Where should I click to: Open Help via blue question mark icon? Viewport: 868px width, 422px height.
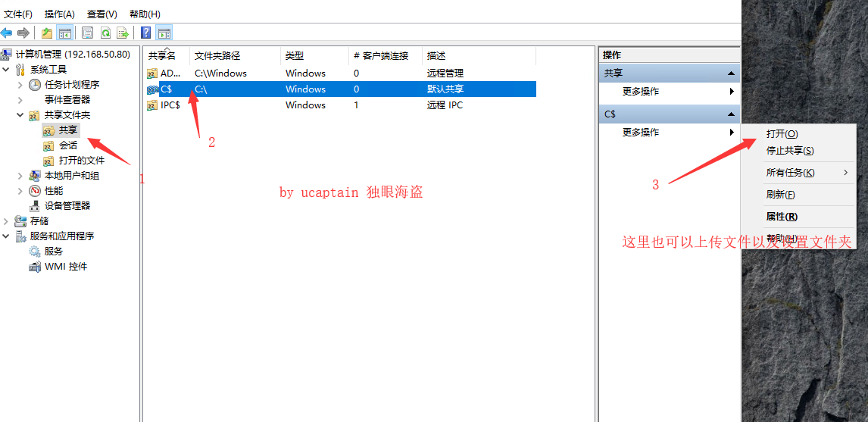146,33
